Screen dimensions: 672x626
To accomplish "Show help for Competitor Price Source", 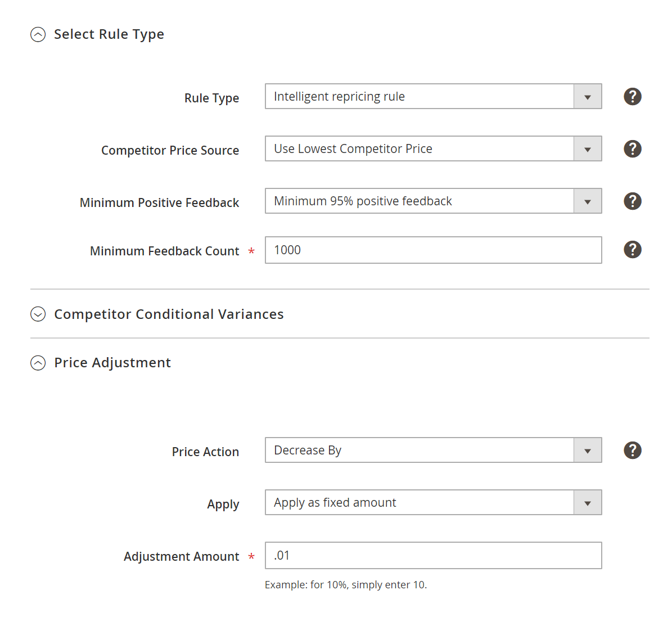I will coord(632,149).
